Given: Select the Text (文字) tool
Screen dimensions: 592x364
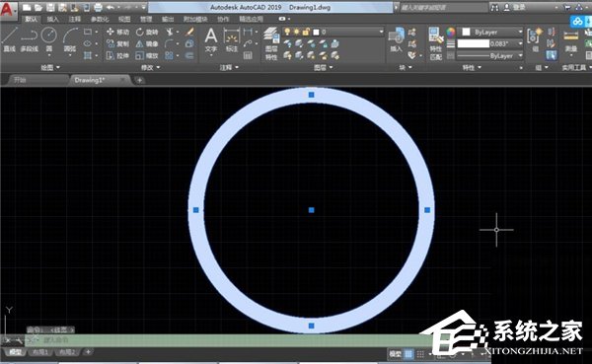Looking at the screenshot, I should pyautogui.click(x=211, y=40).
